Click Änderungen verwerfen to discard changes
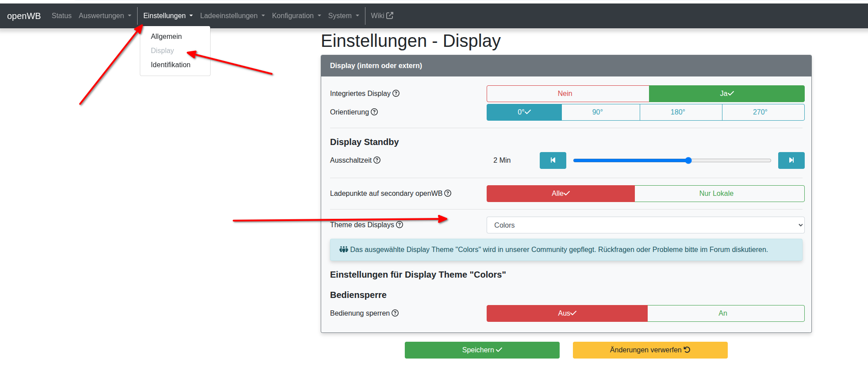The width and height of the screenshot is (868, 374). [650, 350]
